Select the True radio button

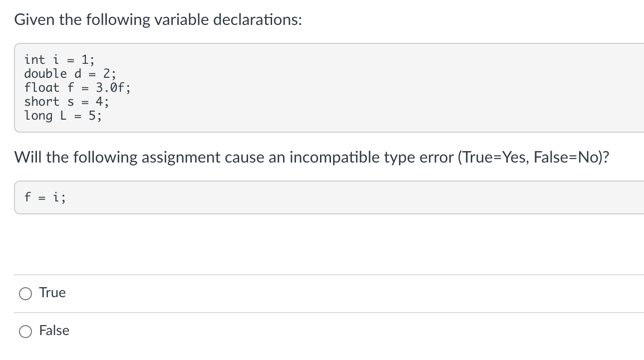25,294
